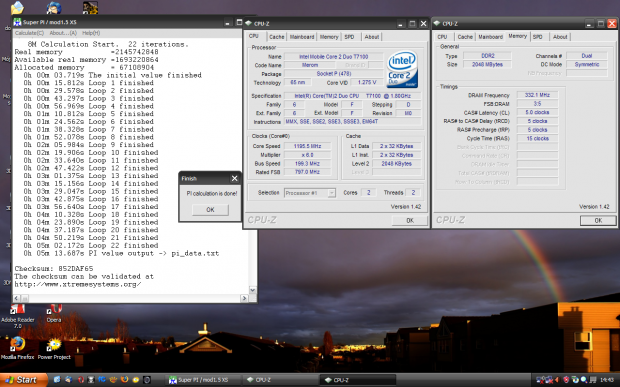The height and width of the screenshot is (387, 620).
Task: Click the Super PI vertical scrollbar down arrow
Action: click(253, 290)
